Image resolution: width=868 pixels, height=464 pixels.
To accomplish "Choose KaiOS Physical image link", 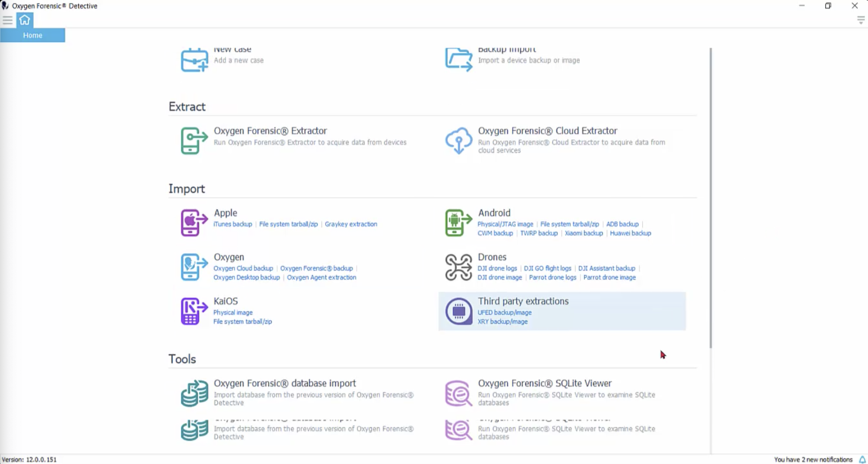I will [x=233, y=312].
